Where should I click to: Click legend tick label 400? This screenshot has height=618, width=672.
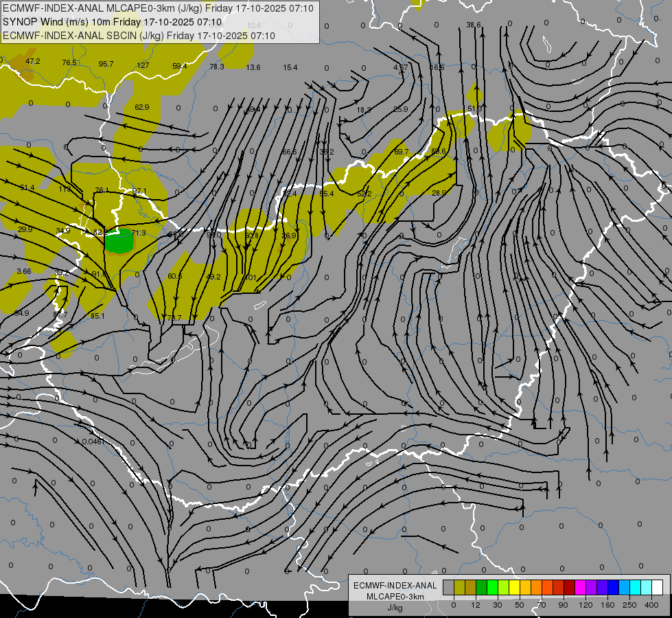tap(651, 605)
